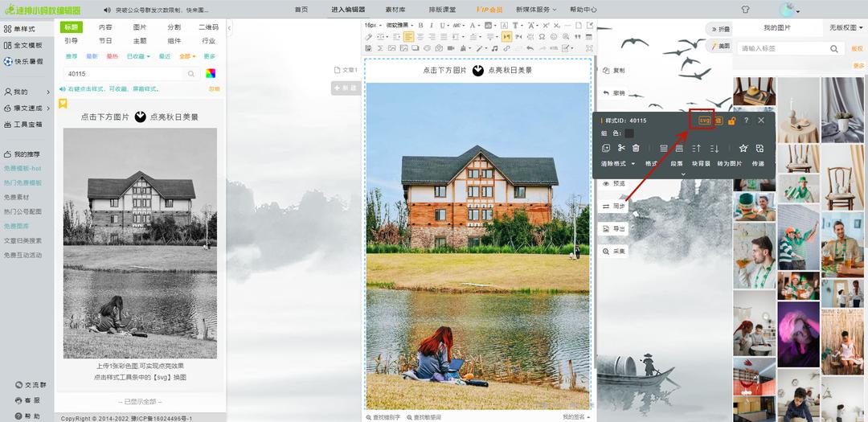Click the scissors cut icon
This screenshot has width=868, height=422.
pyautogui.click(x=621, y=148)
